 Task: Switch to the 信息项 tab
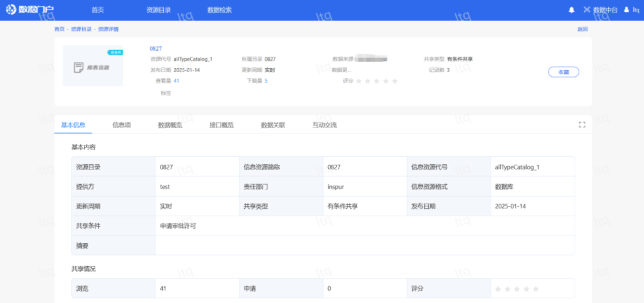click(121, 125)
